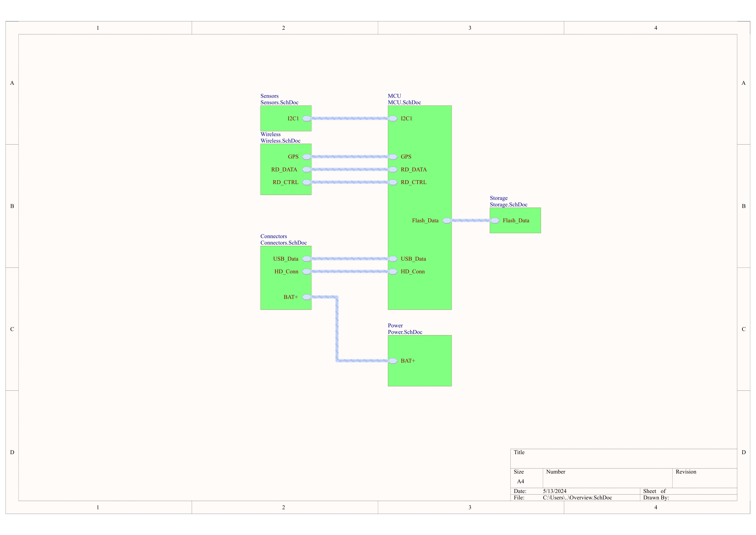Click the Number field in title block

coord(608,478)
